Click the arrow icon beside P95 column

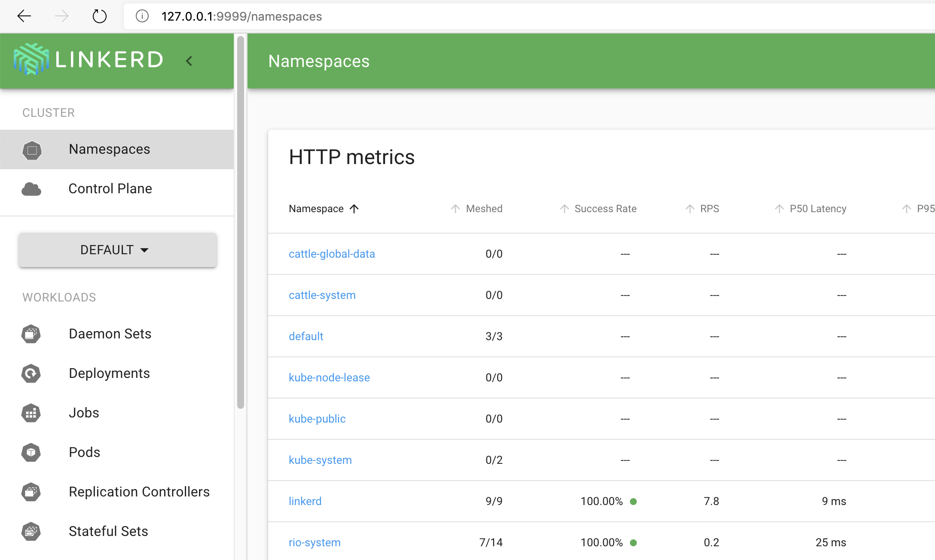point(906,209)
